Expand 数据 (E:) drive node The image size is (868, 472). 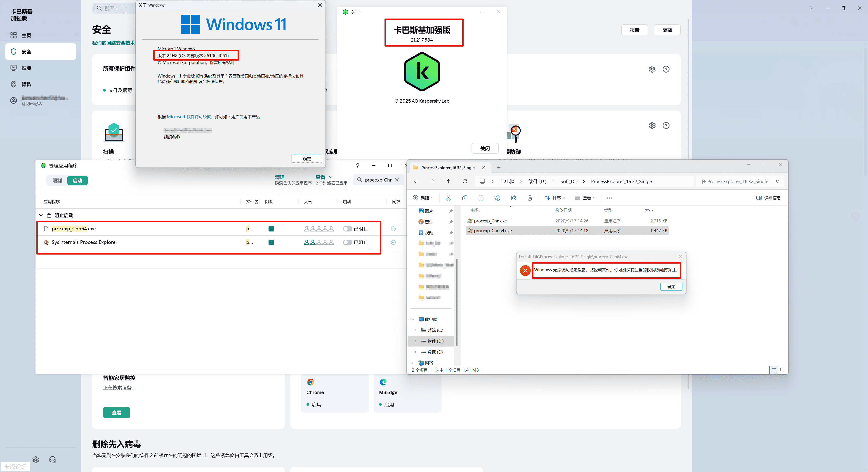(x=415, y=352)
